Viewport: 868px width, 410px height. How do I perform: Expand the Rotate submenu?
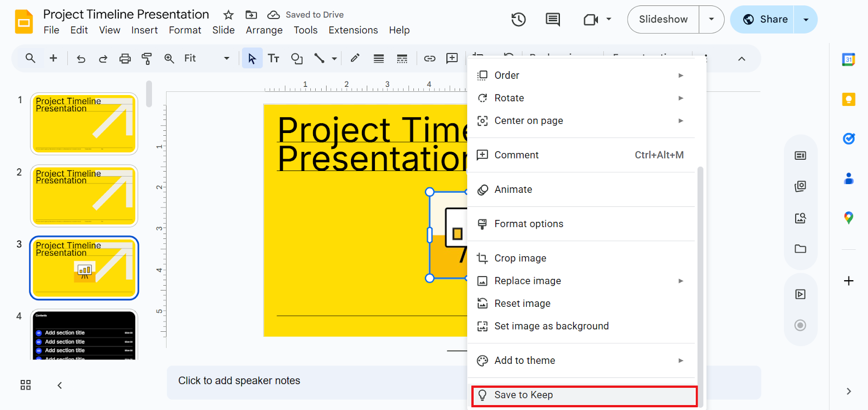click(581, 98)
